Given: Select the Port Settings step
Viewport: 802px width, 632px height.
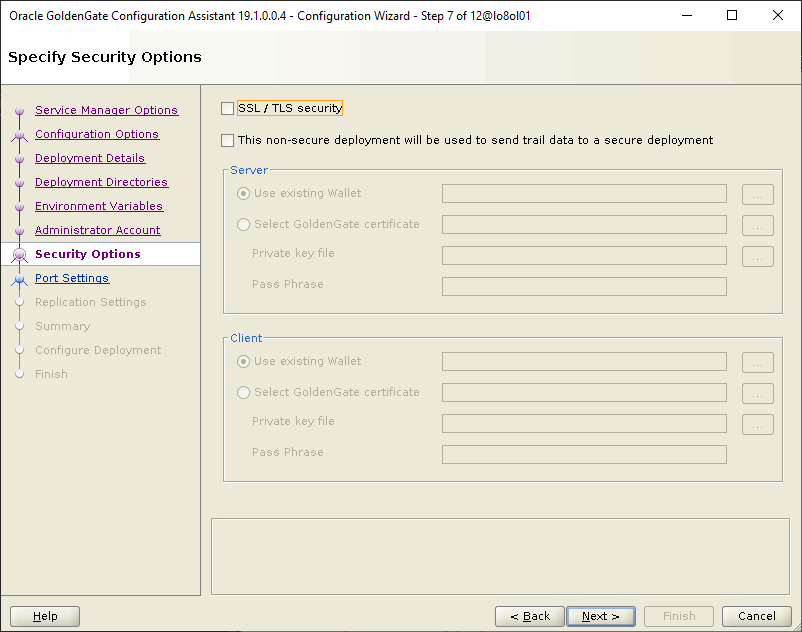Looking at the screenshot, I should [x=71, y=278].
